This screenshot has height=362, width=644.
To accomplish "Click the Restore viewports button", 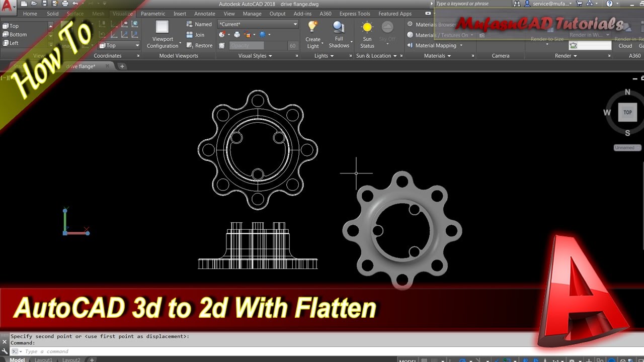I will 199,45.
